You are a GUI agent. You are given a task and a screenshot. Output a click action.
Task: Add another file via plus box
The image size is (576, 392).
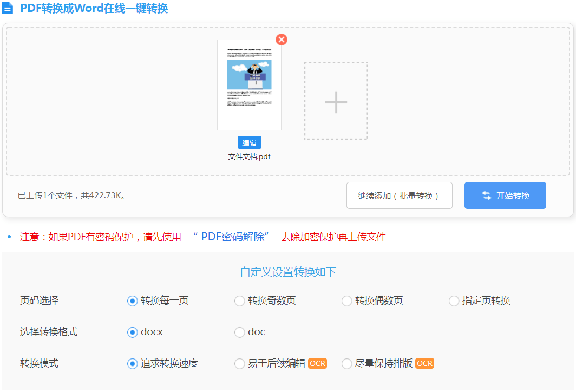[336, 101]
